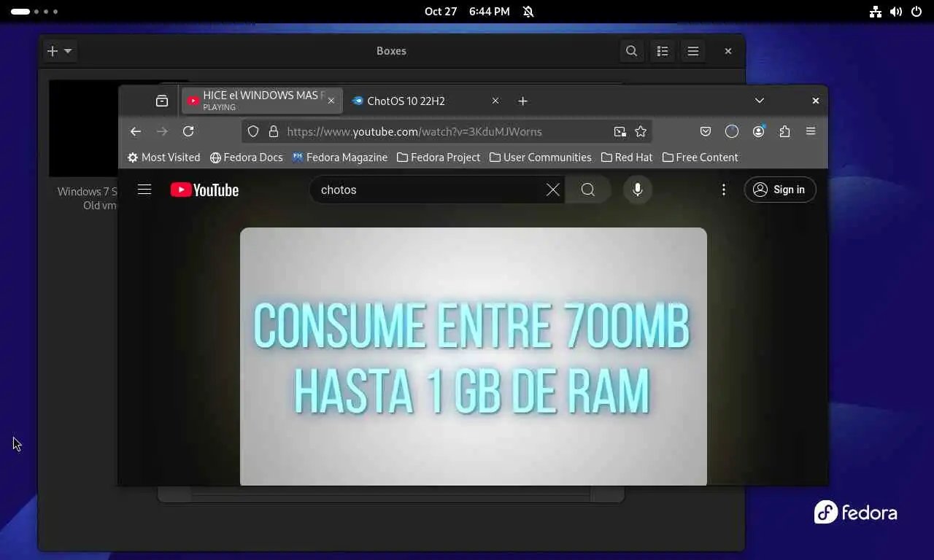Screen dimensions: 934x560
Task: Open clock and calendar panel
Action: coord(467,12)
